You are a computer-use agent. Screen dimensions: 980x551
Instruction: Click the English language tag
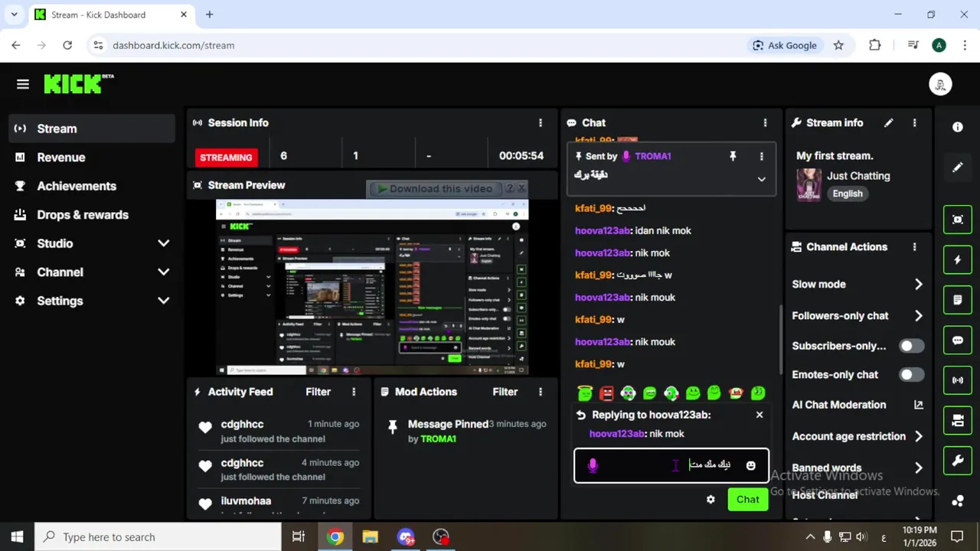coord(848,194)
